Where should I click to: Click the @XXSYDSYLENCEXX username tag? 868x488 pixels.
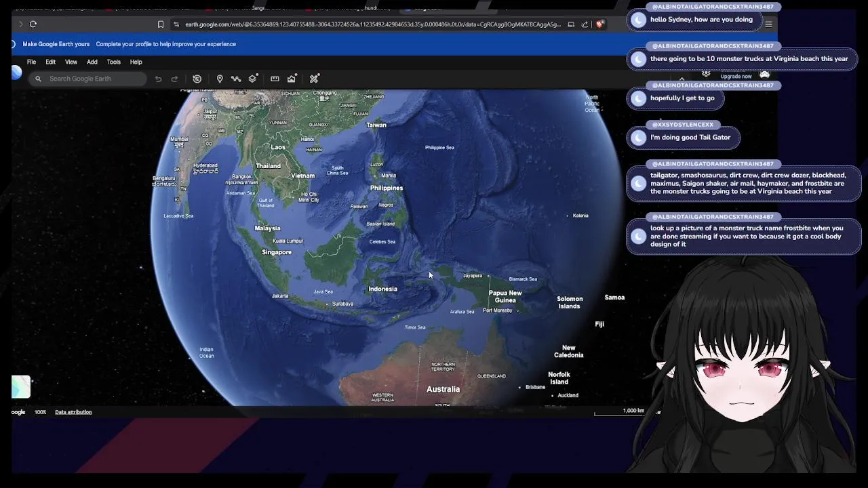click(682, 125)
